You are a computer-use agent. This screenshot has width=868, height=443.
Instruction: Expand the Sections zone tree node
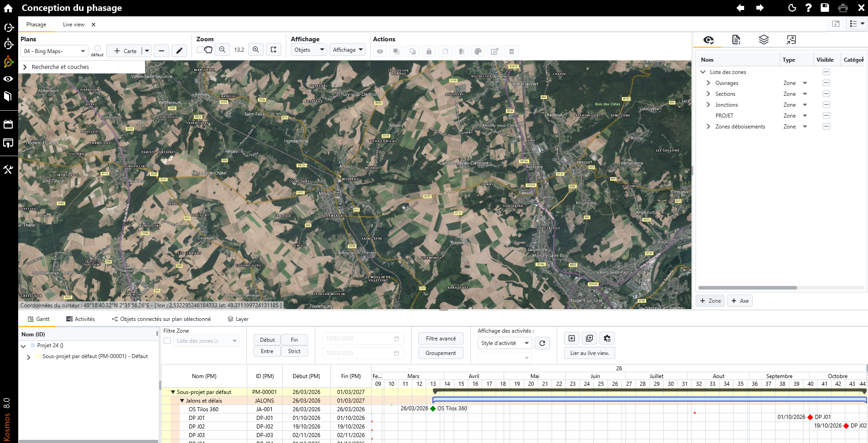point(708,94)
